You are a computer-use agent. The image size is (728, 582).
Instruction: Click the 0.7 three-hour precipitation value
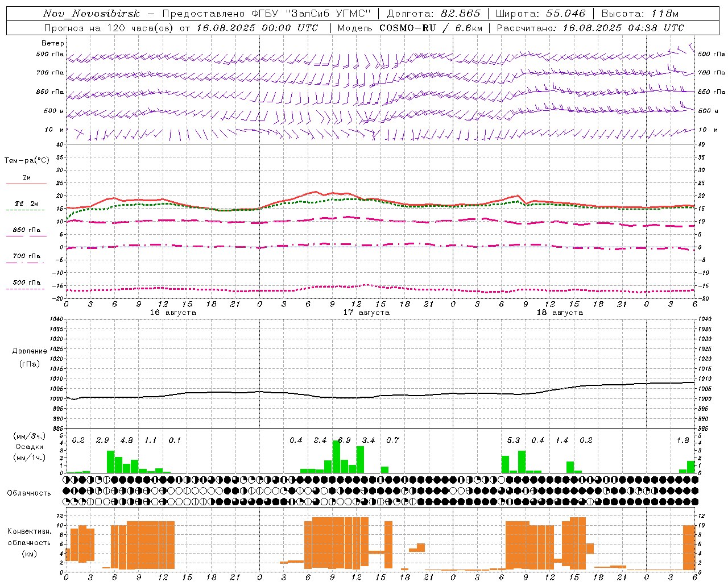392,440
